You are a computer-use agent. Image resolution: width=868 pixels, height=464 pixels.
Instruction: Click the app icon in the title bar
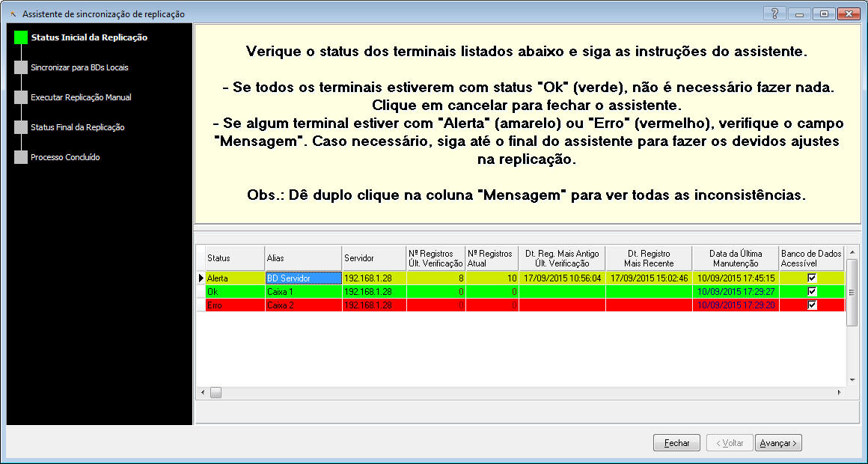13,14
